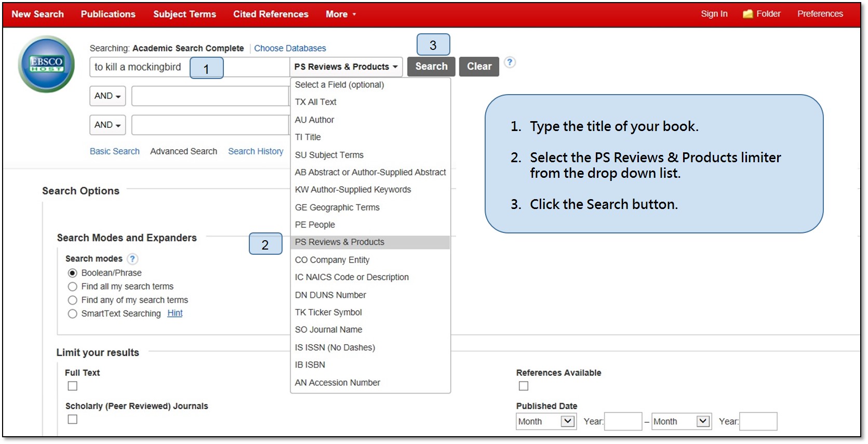Click the third search term field
Viewport: 868px width, 444px height.
click(x=210, y=125)
